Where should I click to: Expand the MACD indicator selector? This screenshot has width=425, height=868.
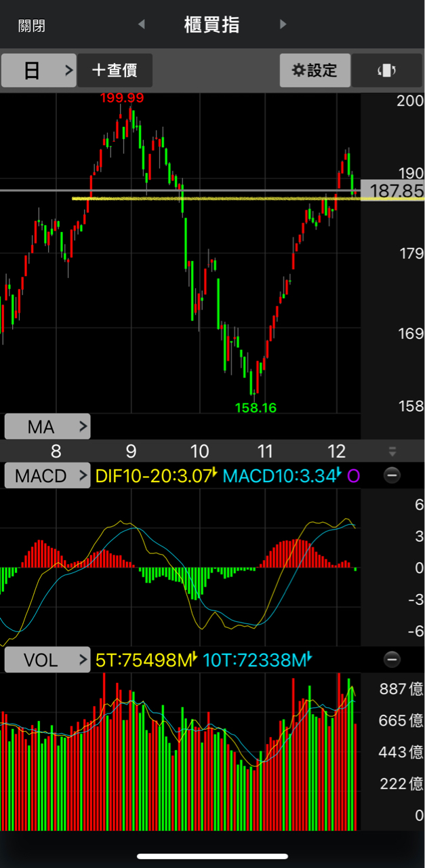pyautogui.click(x=47, y=476)
